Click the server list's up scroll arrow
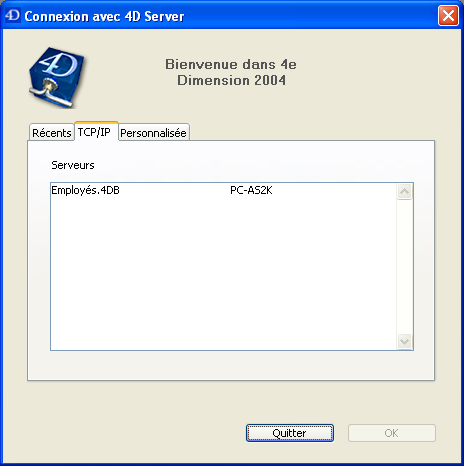 point(405,192)
